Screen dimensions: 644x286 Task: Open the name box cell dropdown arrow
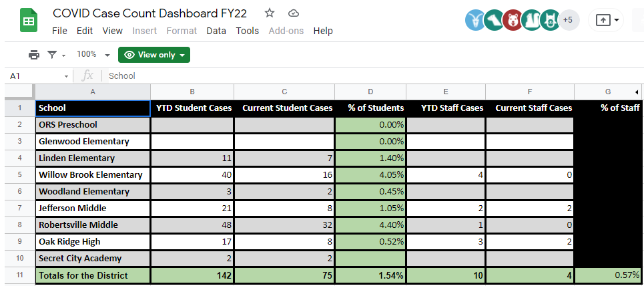pyautogui.click(x=66, y=76)
